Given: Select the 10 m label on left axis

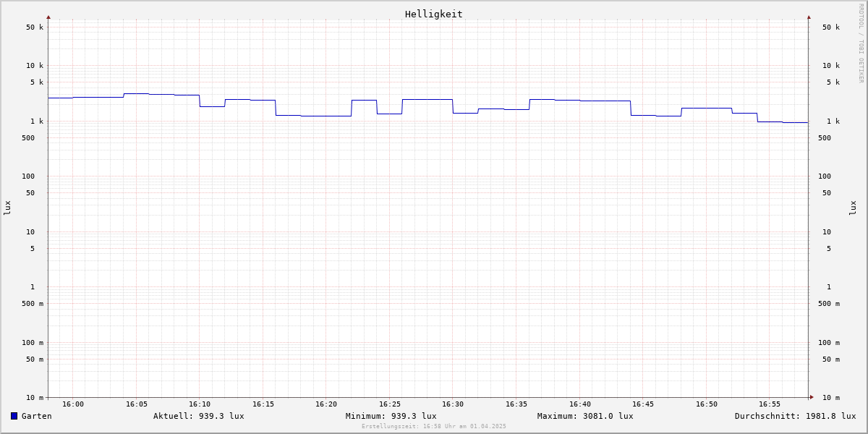Looking at the screenshot, I should pos(35,398).
